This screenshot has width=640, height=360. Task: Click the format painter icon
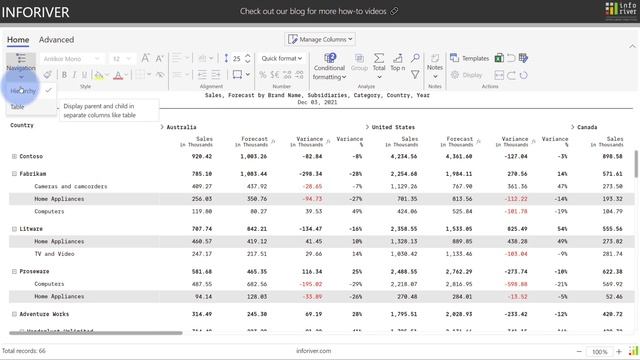48,75
